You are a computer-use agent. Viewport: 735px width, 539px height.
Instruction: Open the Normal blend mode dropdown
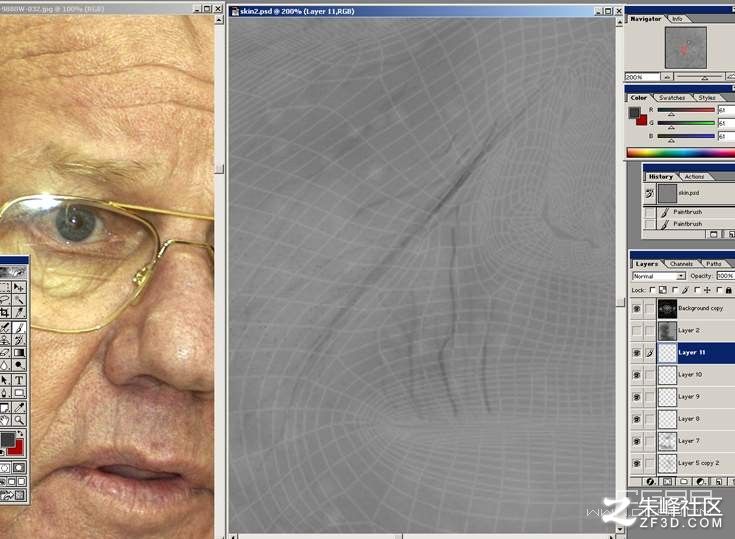[659, 276]
